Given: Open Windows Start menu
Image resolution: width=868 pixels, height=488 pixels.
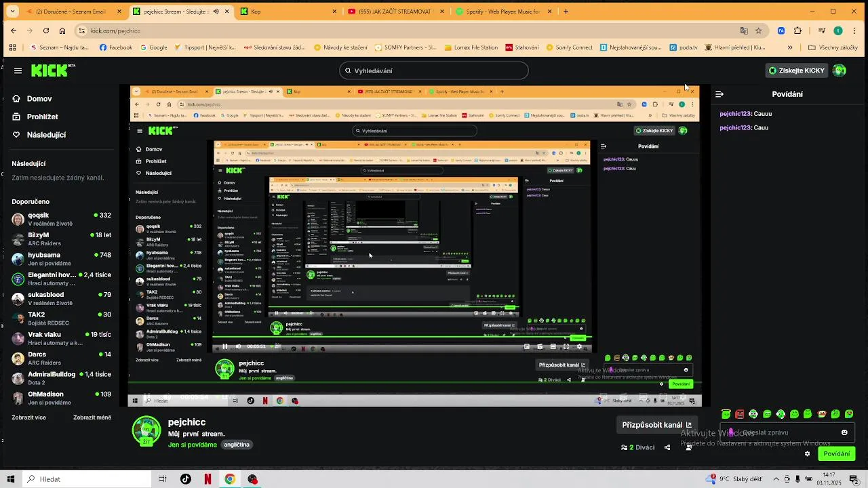Looking at the screenshot, I should click(10, 479).
